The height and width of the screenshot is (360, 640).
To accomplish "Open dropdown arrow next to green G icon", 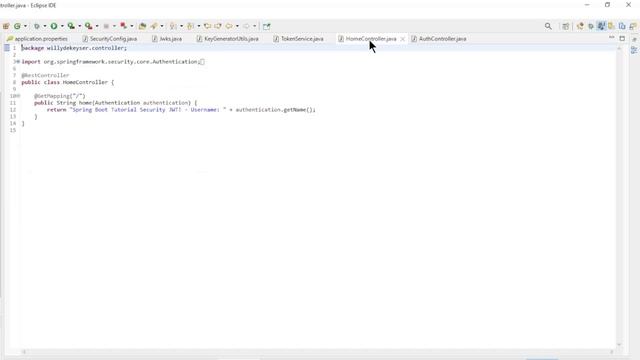I will point(25,26).
